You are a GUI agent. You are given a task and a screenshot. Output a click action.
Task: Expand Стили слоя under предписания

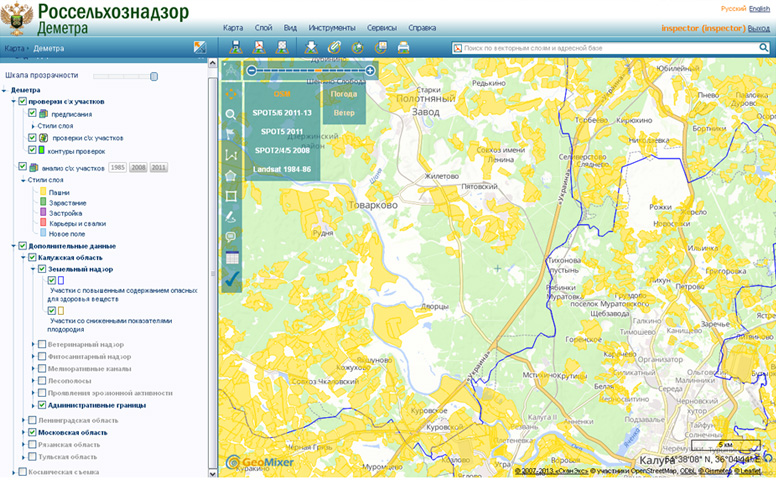[33, 126]
